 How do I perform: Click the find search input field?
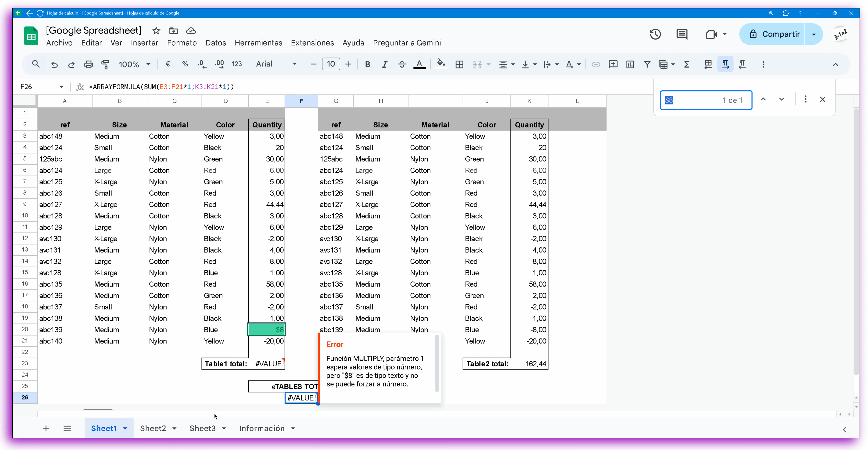694,100
